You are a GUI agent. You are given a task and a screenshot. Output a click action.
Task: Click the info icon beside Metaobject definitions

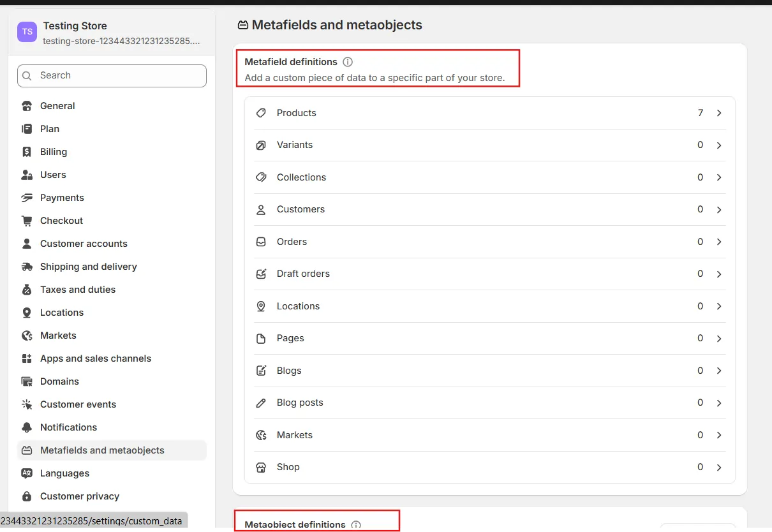355,525
